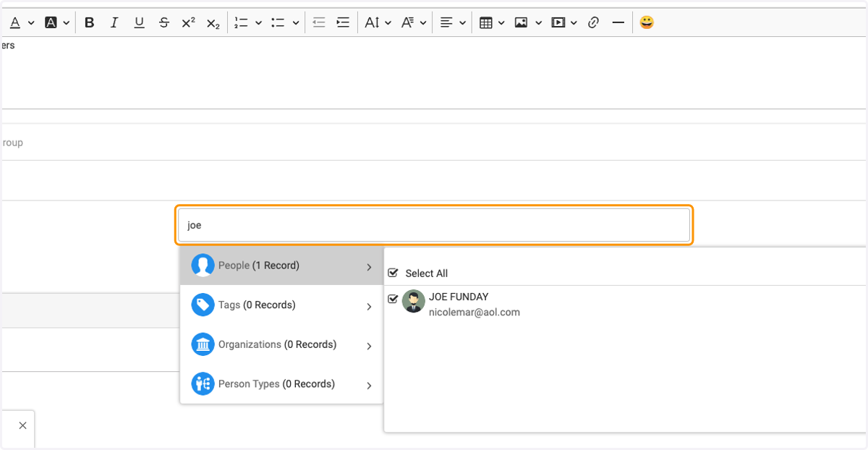Expand text alignment dropdown arrow
This screenshot has height=450, width=868.
pyautogui.click(x=461, y=23)
